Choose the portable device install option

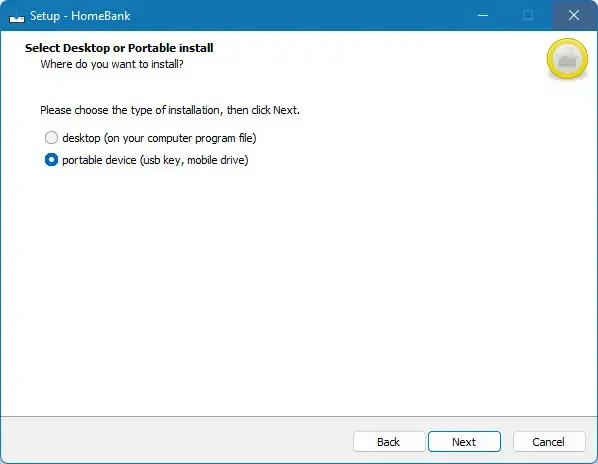click(x=51, y=160)
